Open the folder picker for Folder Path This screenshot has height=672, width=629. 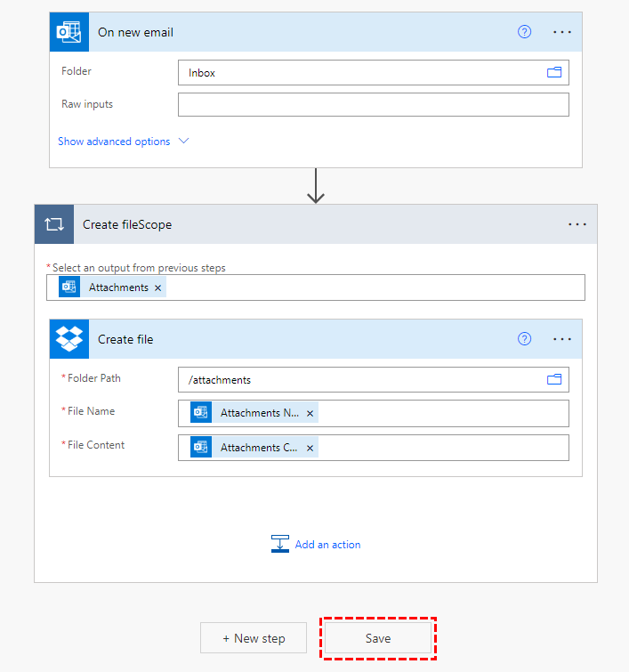coord(554,379)
